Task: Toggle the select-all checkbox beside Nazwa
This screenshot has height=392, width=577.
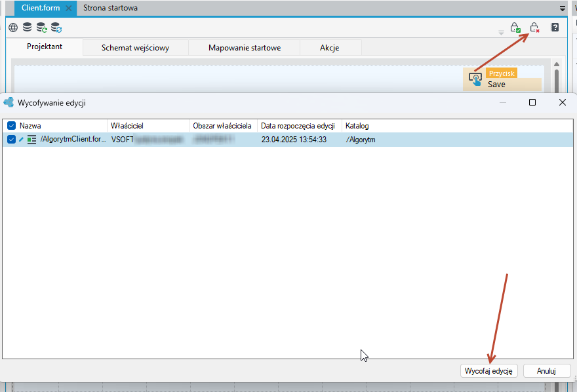Action: 11,126
